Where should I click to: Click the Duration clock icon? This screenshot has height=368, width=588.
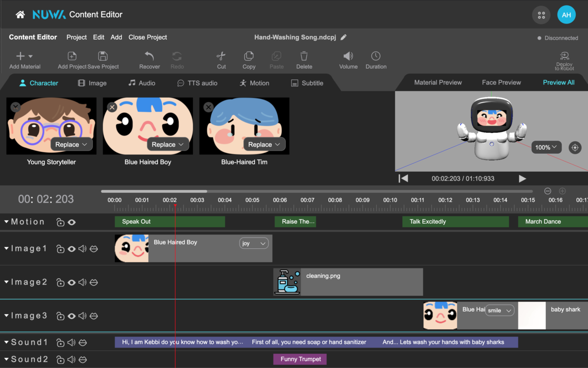click(376, 56)
